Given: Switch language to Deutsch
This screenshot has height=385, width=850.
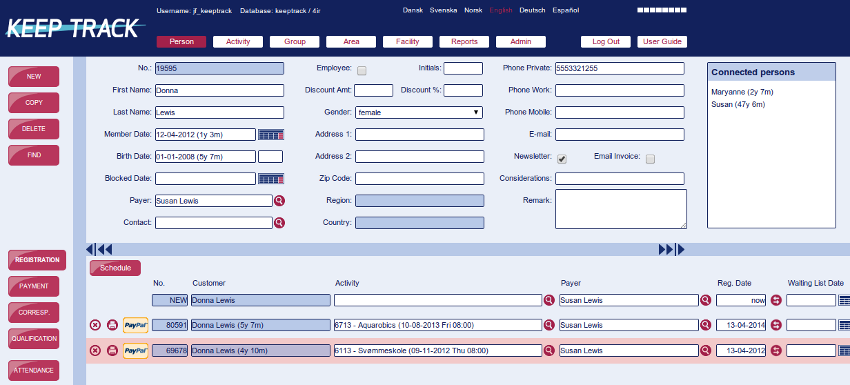Looking at the screenshot, I should point(532,10).
